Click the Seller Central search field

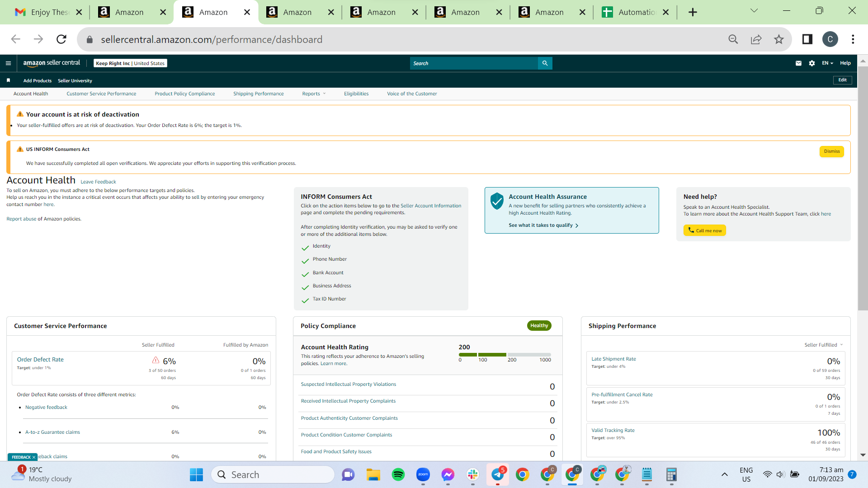point(474,63)
